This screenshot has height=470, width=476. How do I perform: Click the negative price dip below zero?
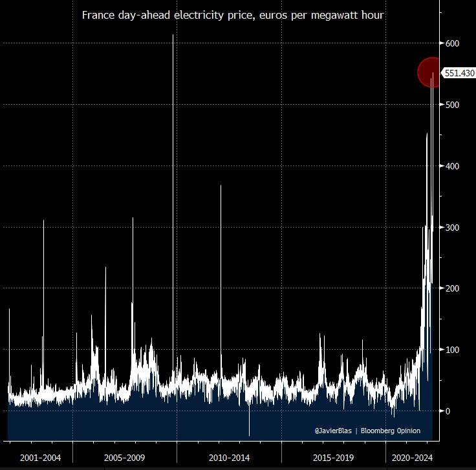click(x=249, y=429)
